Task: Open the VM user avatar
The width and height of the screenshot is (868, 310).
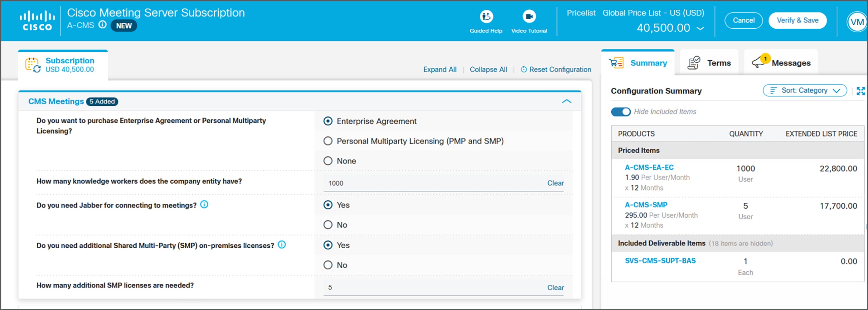Action: point(857,22)
